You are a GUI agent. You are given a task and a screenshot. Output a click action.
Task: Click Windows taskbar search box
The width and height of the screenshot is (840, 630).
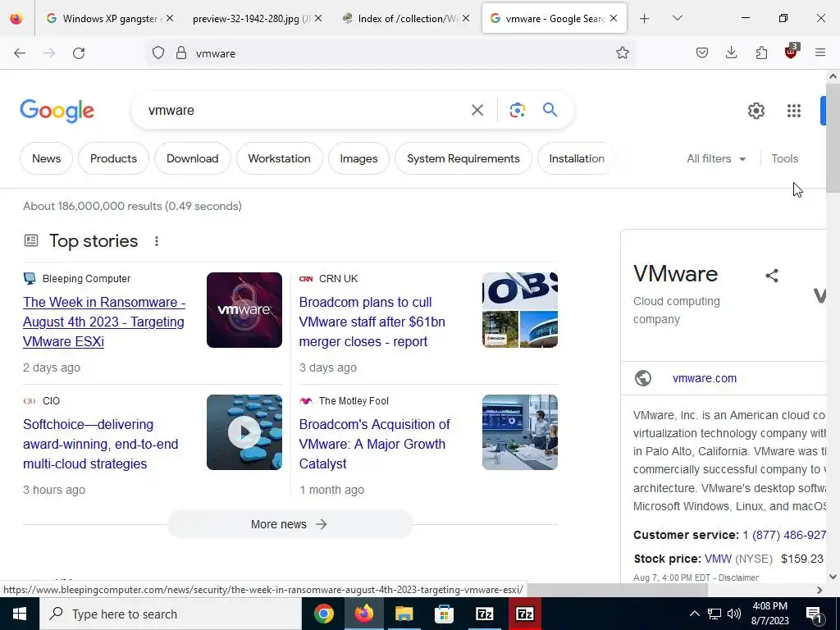(171, 614)
